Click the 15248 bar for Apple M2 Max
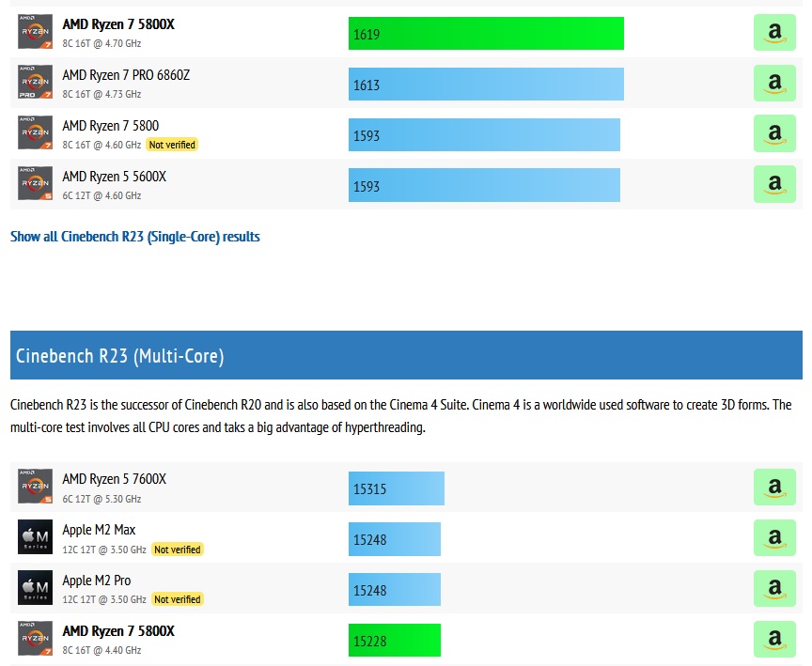Screen dimensions: 812x666 point(395,538)
